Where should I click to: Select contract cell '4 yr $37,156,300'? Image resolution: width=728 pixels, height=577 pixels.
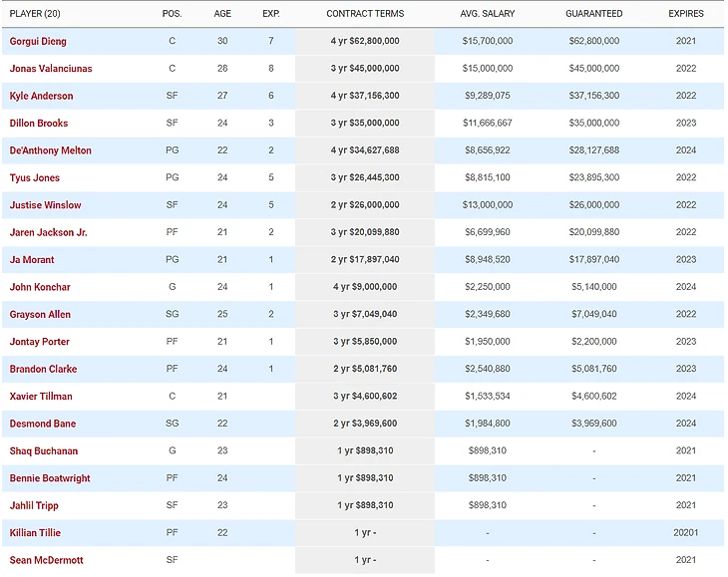click(365, 96)
